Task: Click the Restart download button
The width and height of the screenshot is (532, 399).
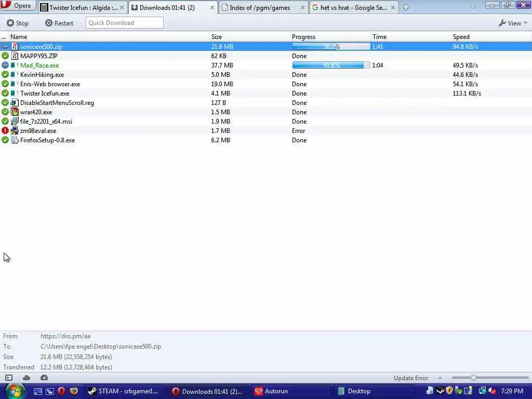Action: [x=59, y=23]
